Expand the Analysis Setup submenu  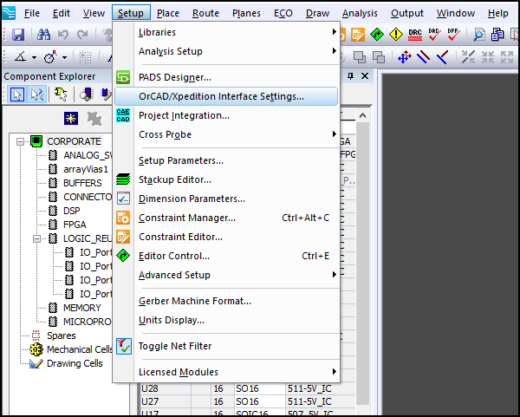(226, 51)
